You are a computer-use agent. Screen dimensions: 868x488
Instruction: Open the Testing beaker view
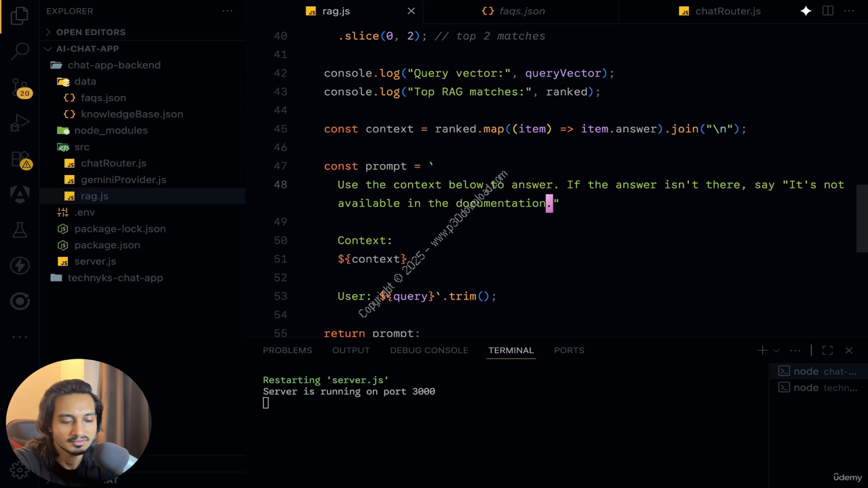pyautogui.click(x=20, y=230)
